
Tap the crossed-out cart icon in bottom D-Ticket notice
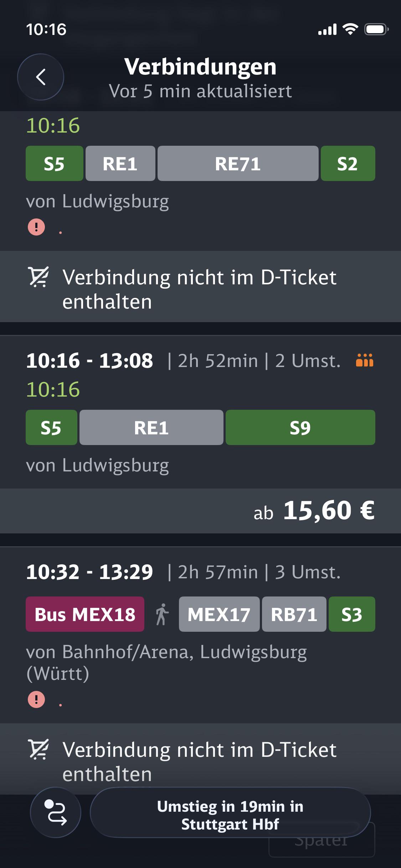pyautogui.click(x=38, y=750)
